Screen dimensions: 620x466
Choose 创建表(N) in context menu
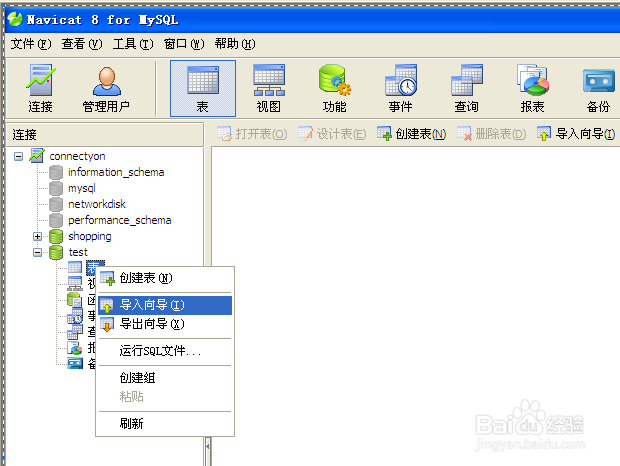tap(165, 278)
